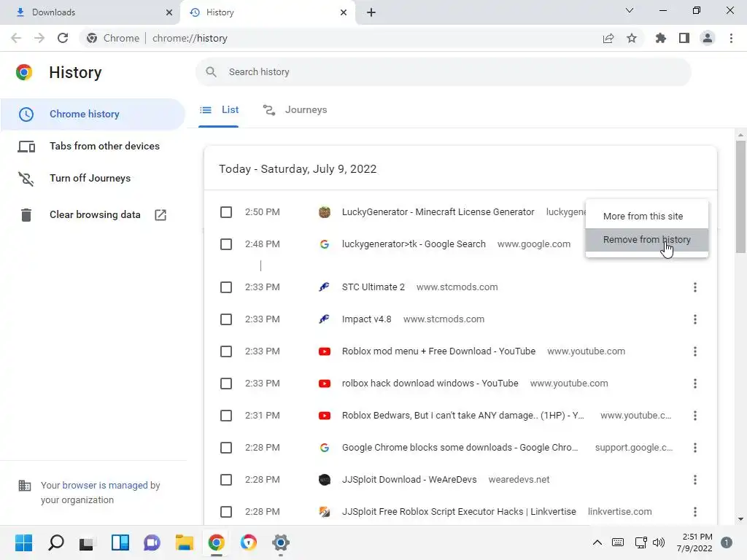The width and height of the screenshot is (747, 560).
Task: Open Chrome's three-dot main menu
Action: click(731, 38)
